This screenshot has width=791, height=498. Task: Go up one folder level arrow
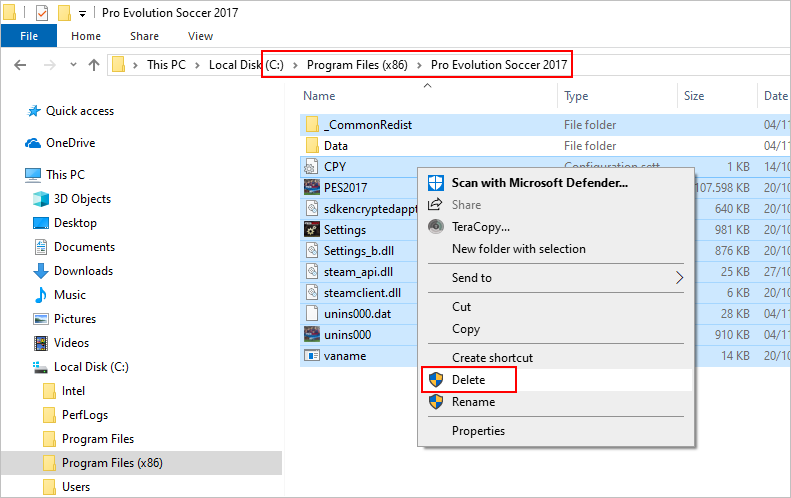94,65
